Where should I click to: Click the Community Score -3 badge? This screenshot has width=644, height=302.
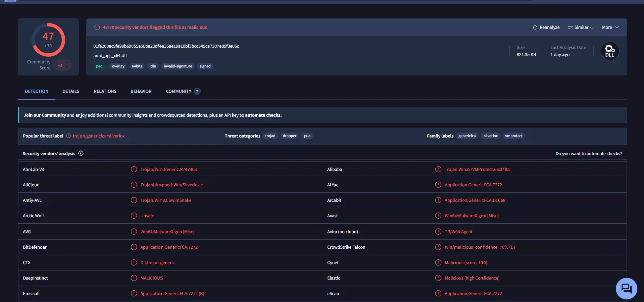(x=62, y=65)
